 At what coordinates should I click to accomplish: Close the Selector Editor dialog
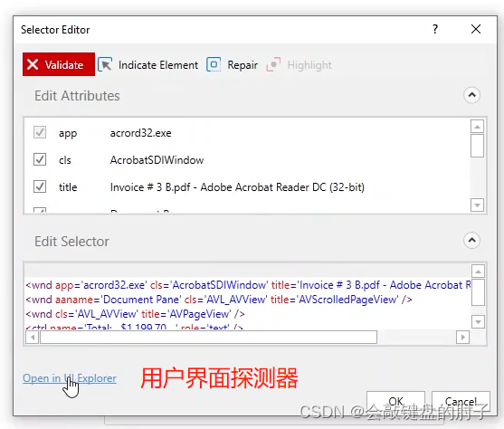click(476, 29)
